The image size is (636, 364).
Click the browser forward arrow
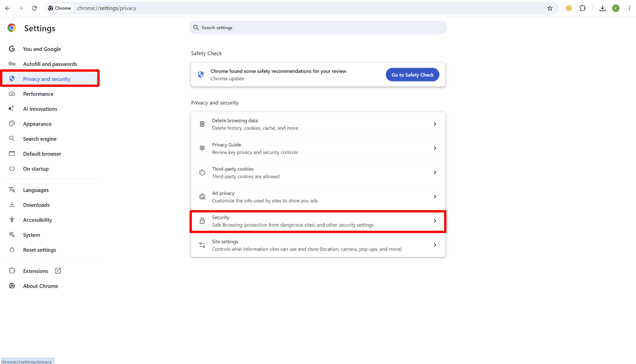pyautogui.click(x=21, y=8)
